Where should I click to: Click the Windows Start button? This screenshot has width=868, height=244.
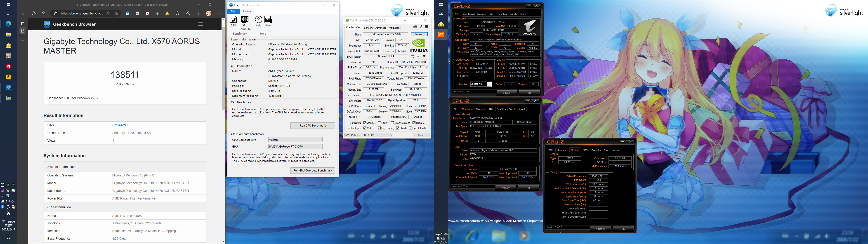pos(8,5)
